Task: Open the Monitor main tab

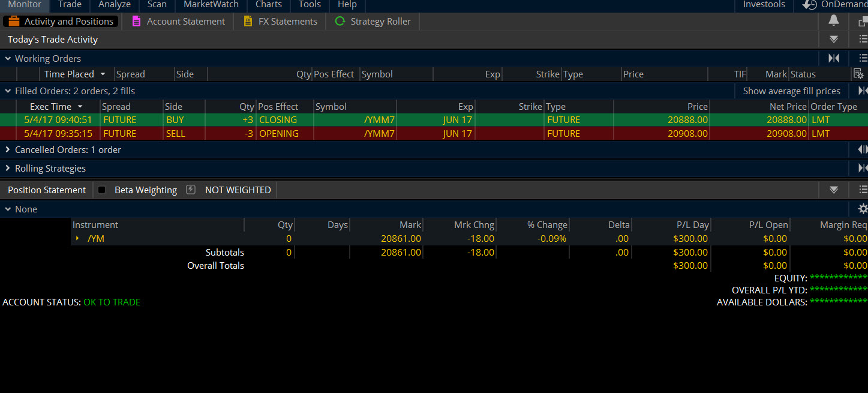Action: (25, 5)
